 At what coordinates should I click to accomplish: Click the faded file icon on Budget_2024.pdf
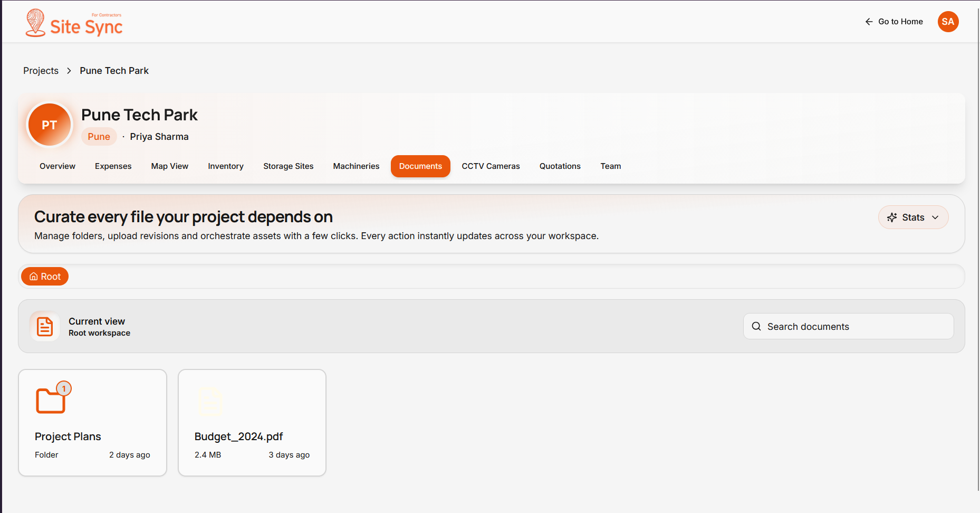210,402
